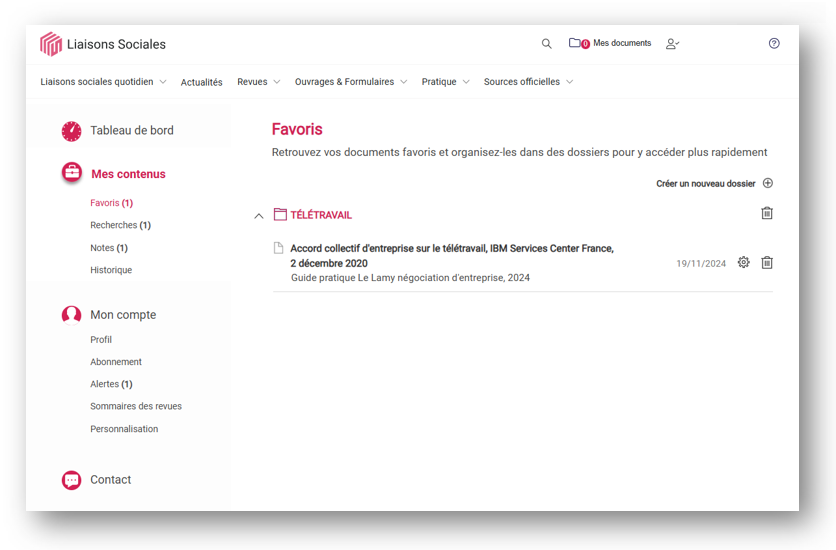Click the TÉLÉTRAVAIL folder icon
Image resolution: width=836 pixels, height=550 pixels.
coord(280,214)
